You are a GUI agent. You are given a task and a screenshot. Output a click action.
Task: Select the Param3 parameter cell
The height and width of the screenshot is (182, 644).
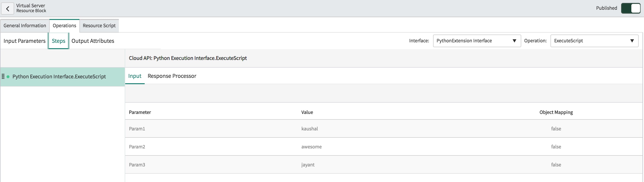pos(137,165)
